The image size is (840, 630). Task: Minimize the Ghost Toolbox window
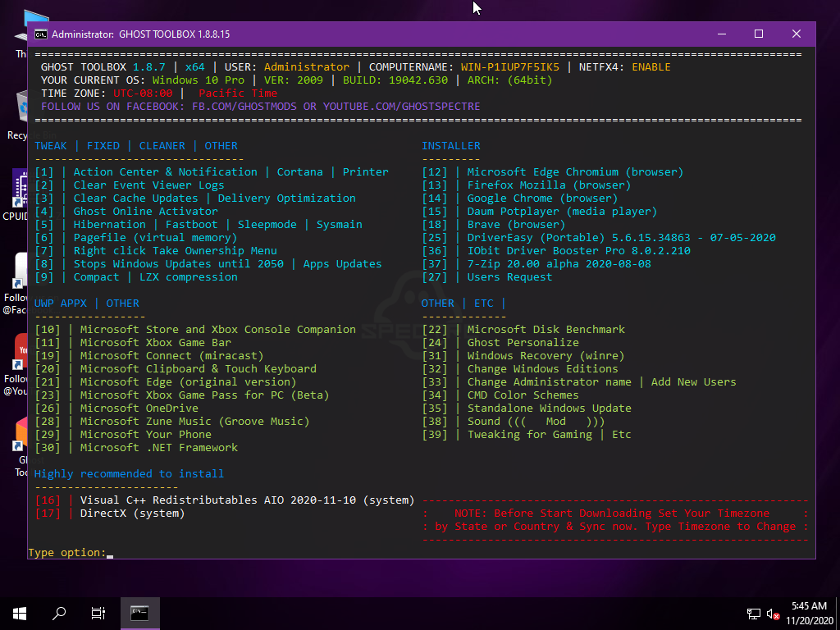coord(722,34)
